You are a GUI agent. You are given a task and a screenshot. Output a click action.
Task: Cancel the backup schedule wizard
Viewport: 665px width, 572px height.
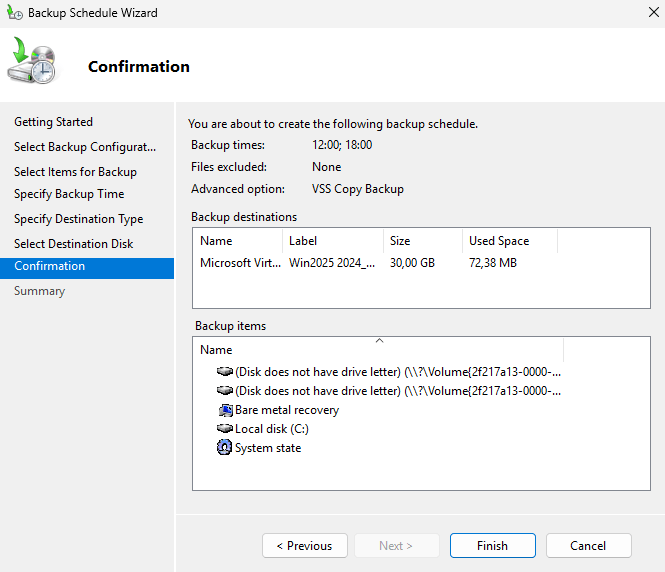588,546
